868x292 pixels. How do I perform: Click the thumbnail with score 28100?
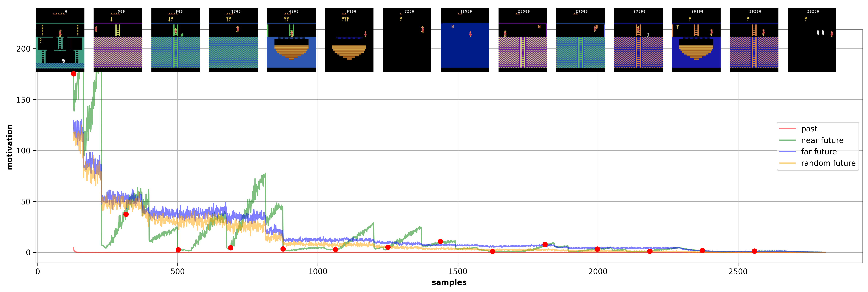(x=696, y=40)
